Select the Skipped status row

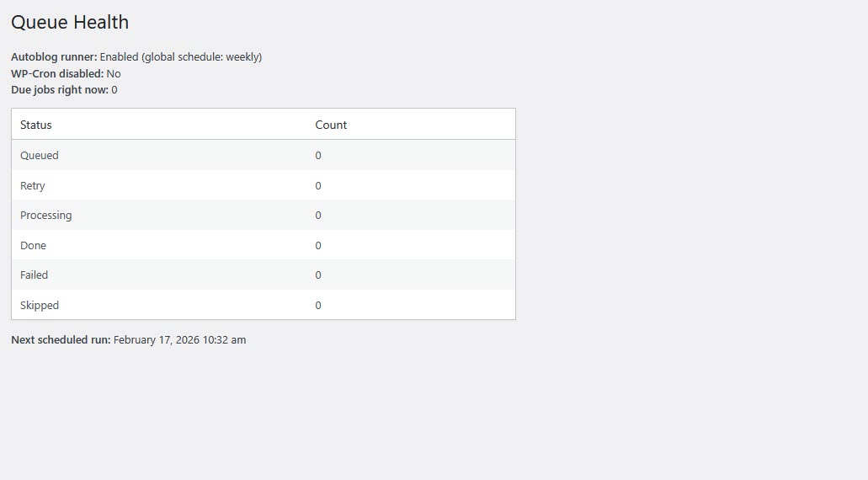pyautogui.click(x=40, y=306)
